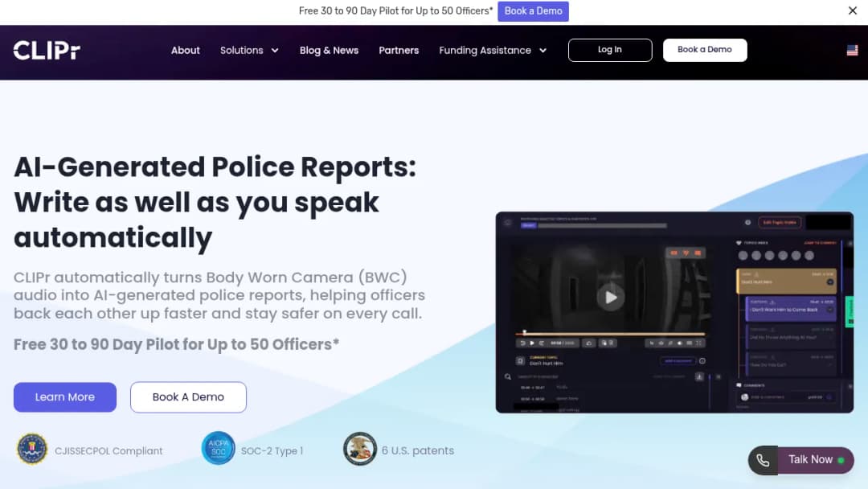This screenshot has width=868, height=489.
Task: Click Book a Demo in navigation bar
Action: pos(705,50)
